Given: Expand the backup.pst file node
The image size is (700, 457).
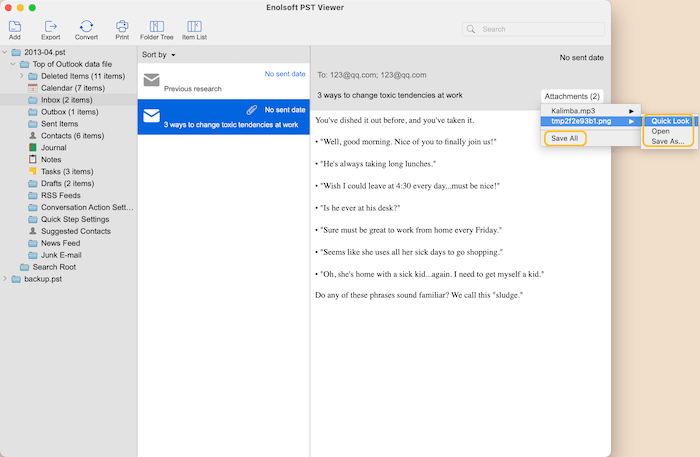Looking at the screenshot, I should pyautogui.click(x=6, y=279).
